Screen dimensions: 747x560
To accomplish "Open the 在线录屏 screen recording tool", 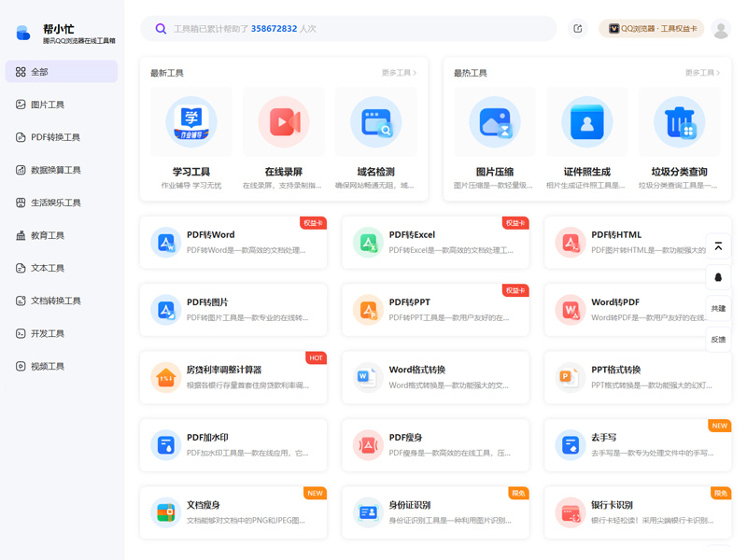I will (x=283, y=122).
